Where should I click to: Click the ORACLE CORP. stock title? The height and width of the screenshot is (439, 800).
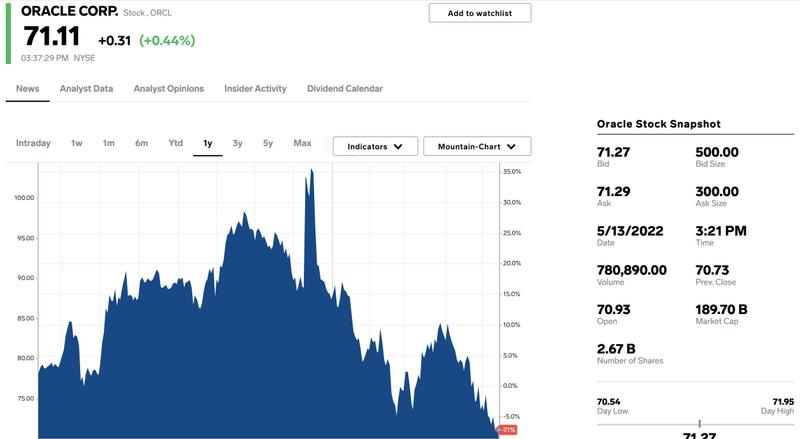click(69, 11)
